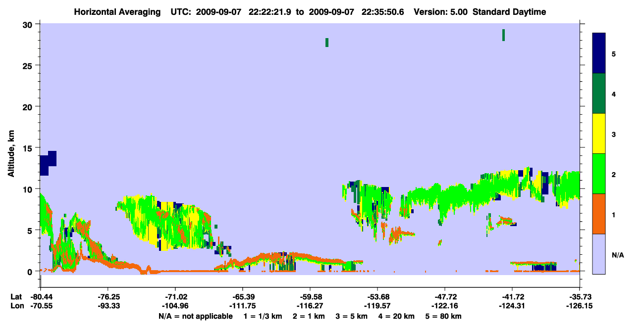The width and height of the screenshot is (644, 330).
Task: Click the latitude value -76.25
Action: pos(108,297)
